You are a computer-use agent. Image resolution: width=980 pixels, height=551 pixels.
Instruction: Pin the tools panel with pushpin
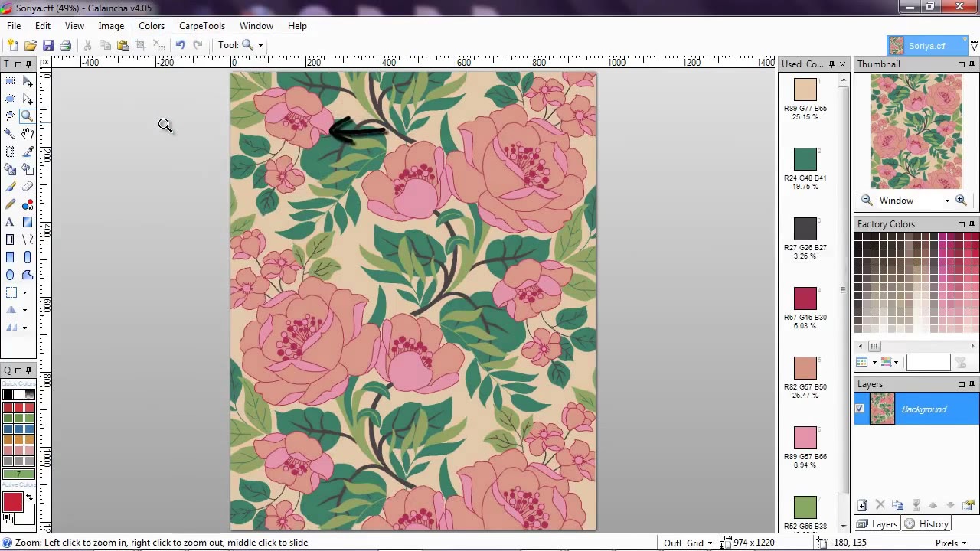point(29,64)
